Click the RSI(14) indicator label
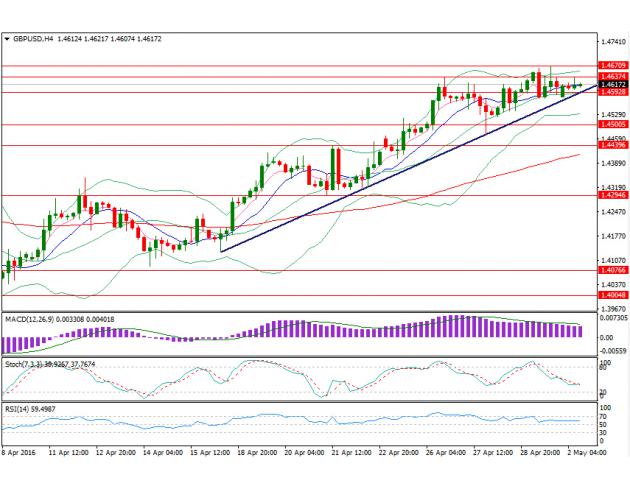 (20, 410)
